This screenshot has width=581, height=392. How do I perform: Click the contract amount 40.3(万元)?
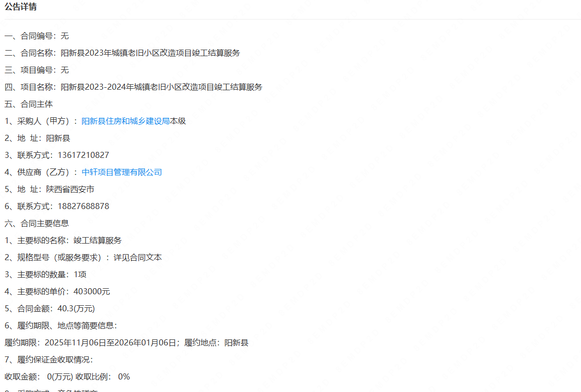tap(76, 309)
